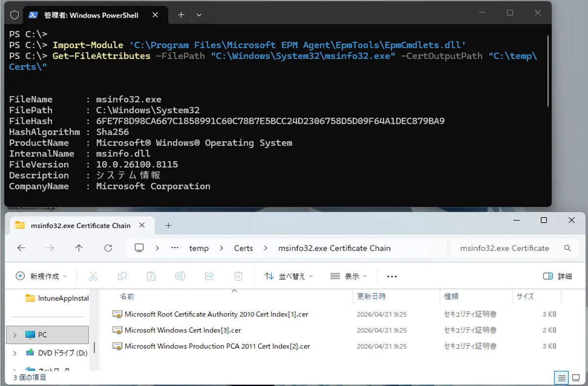This screenshot has height=386, width=588.
Task: Select Microsoft Windows Production PCA 2011 certificate file
Action: [x=217, y=346]
